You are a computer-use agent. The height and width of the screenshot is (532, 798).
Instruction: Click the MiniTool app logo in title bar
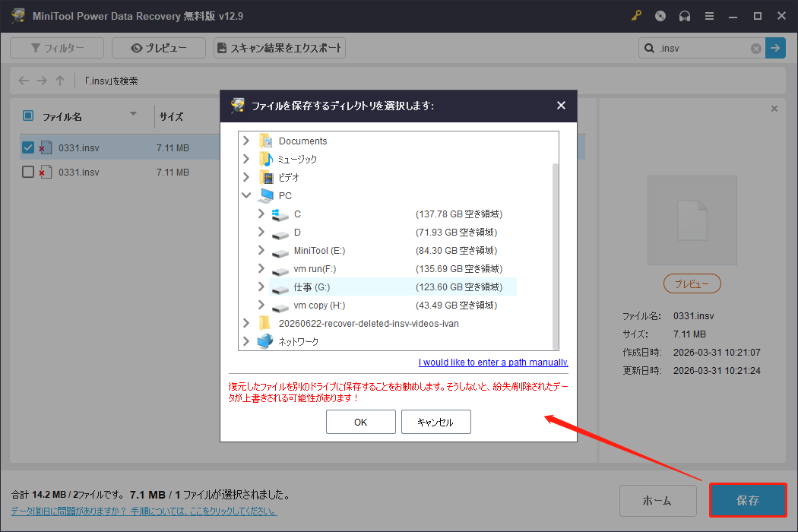(18, 16)
